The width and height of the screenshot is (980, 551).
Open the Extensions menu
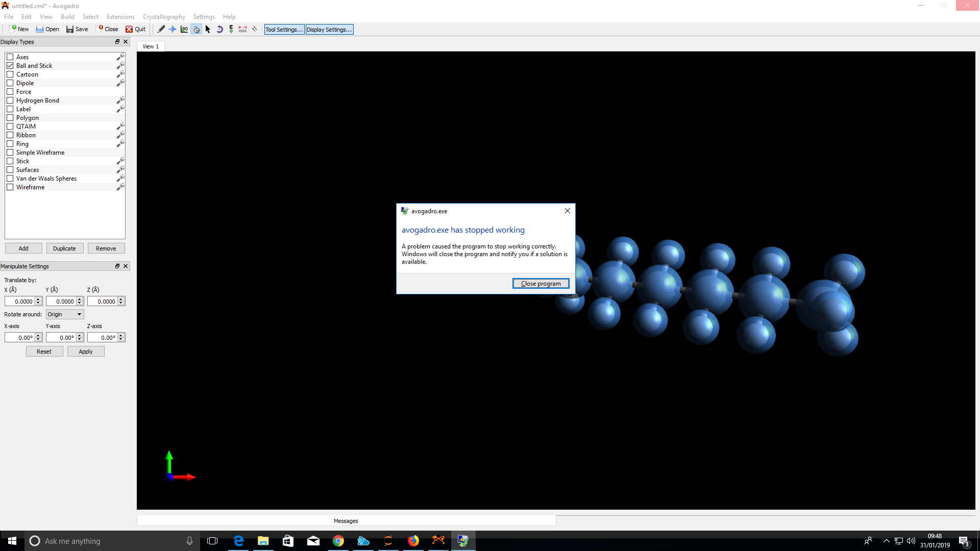120,17
